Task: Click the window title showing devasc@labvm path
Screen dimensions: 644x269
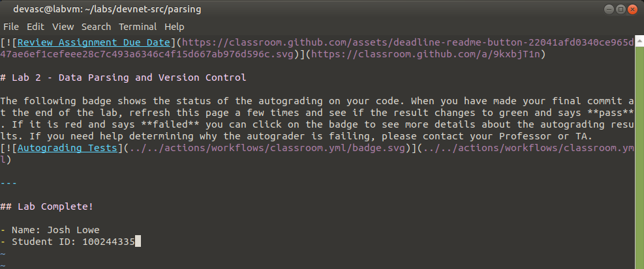Action: point(107,9)
